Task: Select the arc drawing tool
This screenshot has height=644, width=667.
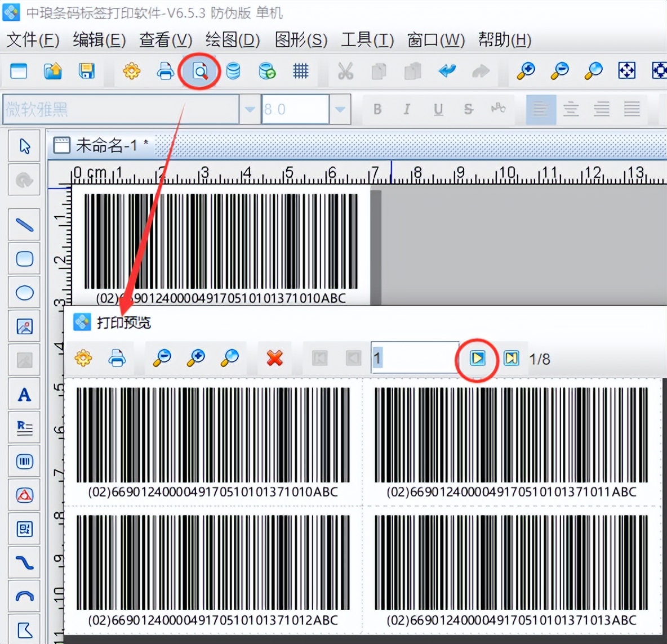Action: (x=24, y=596)
